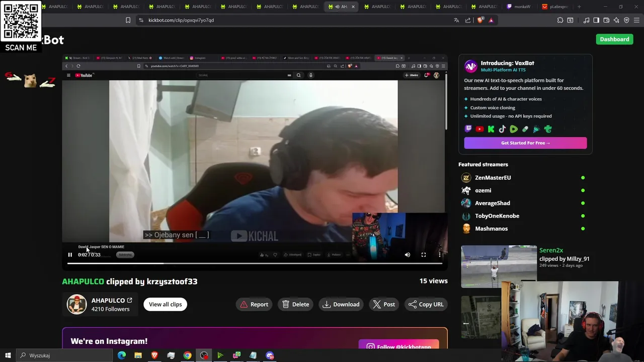The height and width of the screenshot is (362, 644).
Task: Enter fullscreen on the clip player
Action: 424,255
